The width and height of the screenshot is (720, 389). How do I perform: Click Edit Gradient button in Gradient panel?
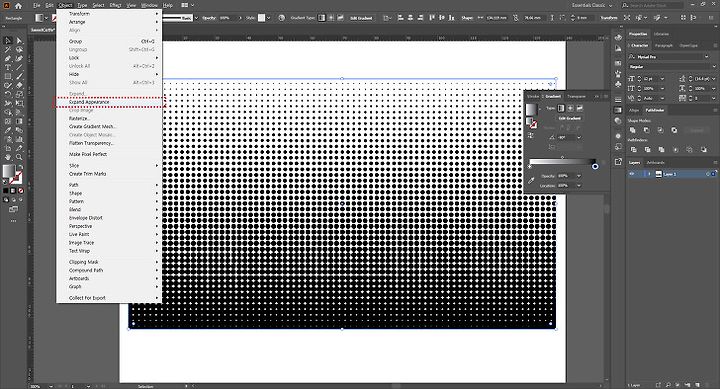[570, 118]
